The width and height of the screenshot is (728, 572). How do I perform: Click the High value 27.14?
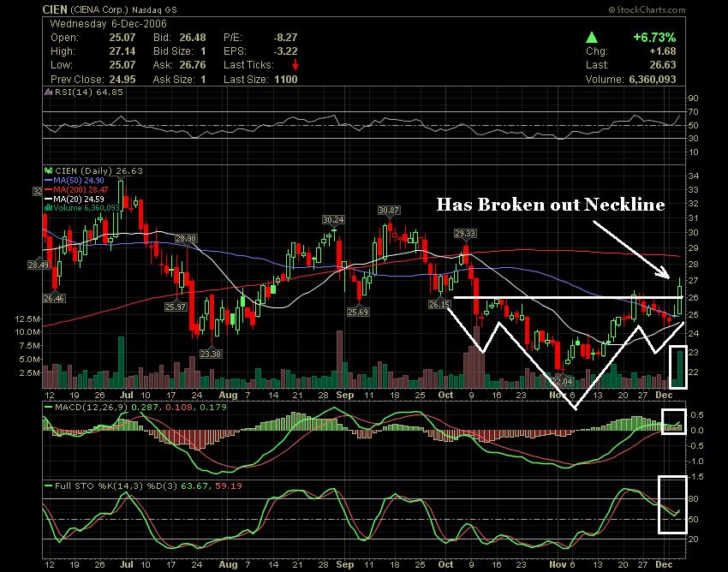(x=122, y=51)
